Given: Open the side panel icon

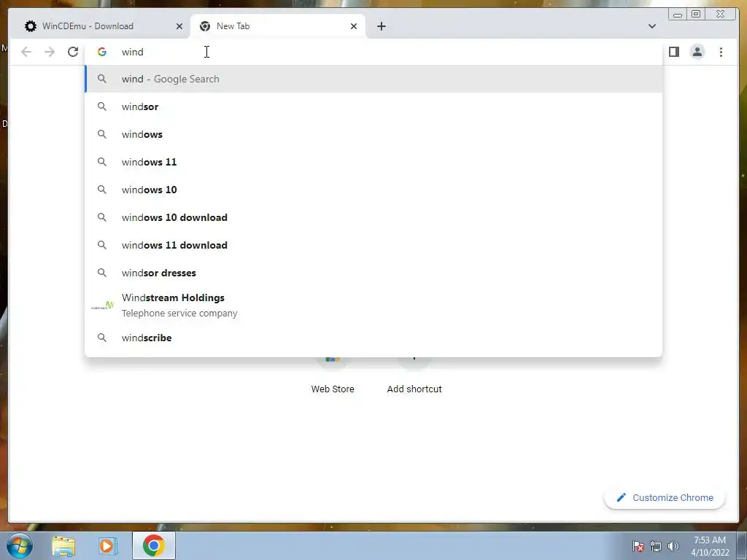Looking at the screenshot, I should [673, 52].
